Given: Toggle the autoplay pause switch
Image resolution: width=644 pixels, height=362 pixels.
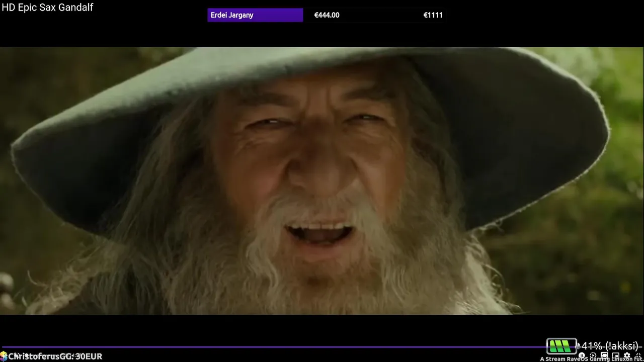Looking at the screenshot, I should [582, 356].
